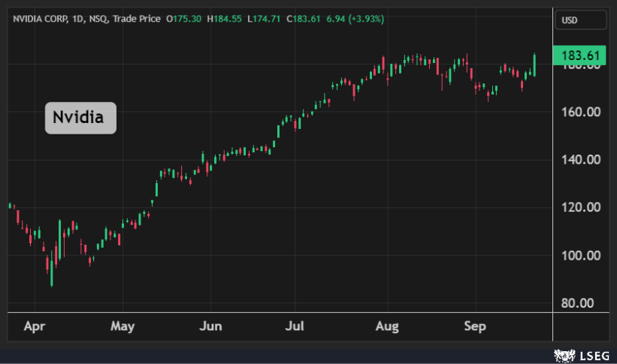Click the Aug label on time axis
Viewport: 617px width, 364px height.
[386, 326]
